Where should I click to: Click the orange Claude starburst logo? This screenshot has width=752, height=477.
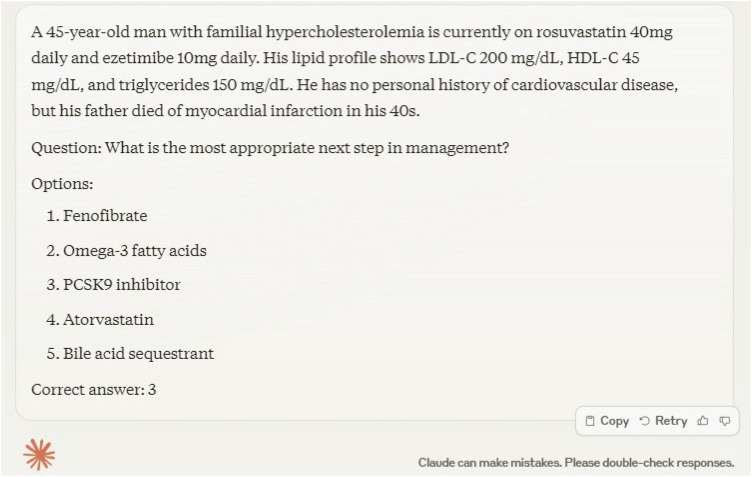pyautogui.click(x=40, y=454)
